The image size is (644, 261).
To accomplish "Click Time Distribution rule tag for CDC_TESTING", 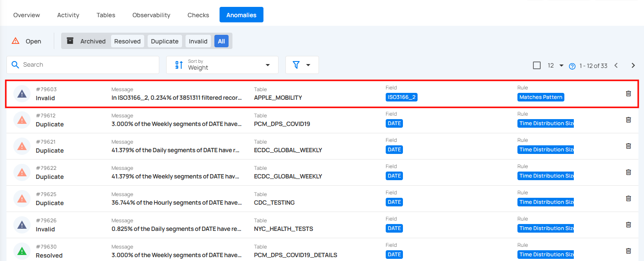I will click(545, 202).
